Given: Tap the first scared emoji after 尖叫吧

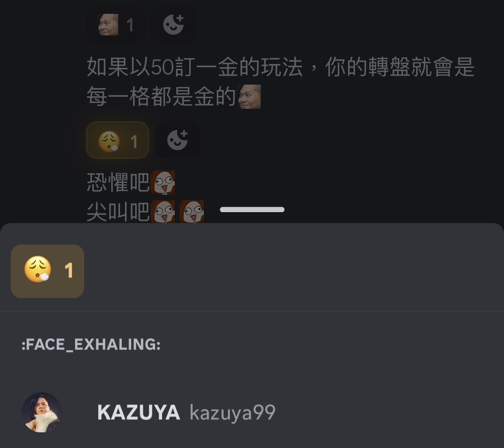Looking at the screenshot, I should click(163, 211).
